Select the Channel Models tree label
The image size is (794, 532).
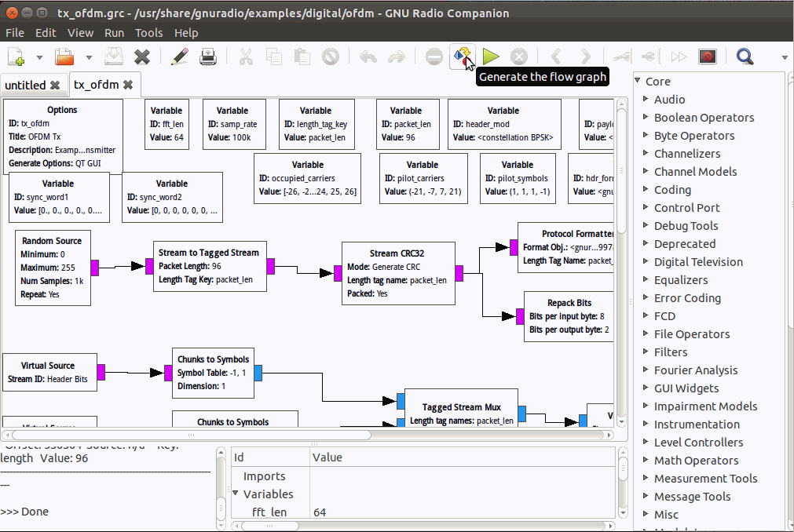[695, 171]
